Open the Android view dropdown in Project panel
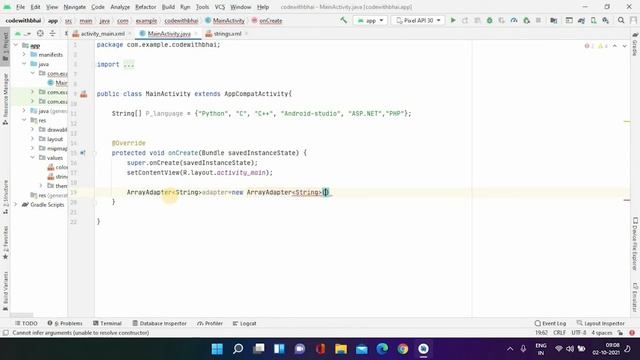This screenshot has width=640, height=360. [x=22, y=33]
